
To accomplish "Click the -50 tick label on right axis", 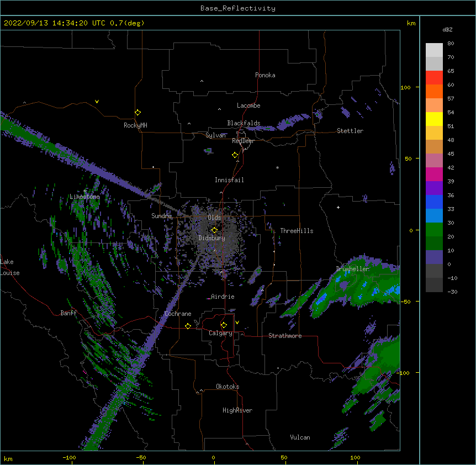I will click(x=405, y=302).
